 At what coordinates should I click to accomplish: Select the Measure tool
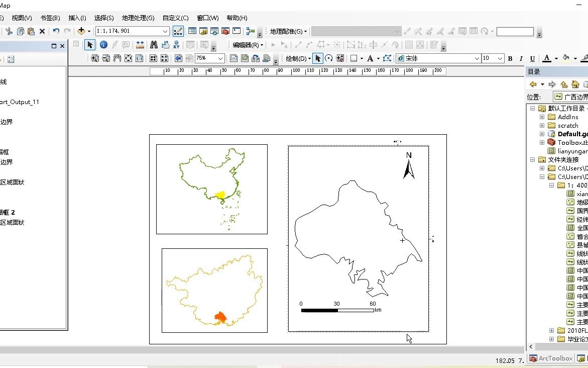[x=139, y=44]
